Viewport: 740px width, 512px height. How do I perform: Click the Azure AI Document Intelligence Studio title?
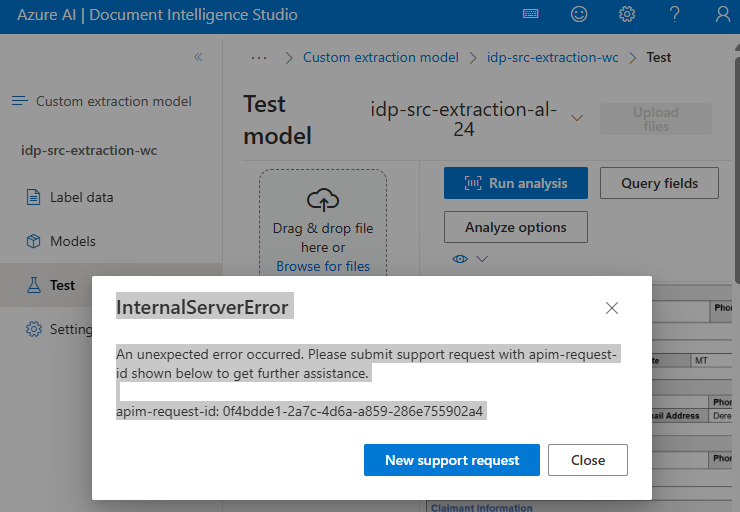(x=157, y=15)
